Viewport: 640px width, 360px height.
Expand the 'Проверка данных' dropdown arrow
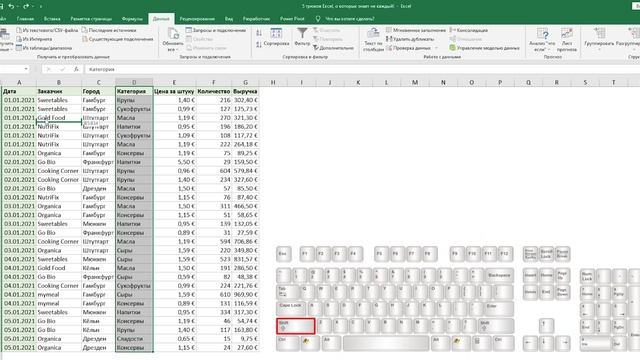click(x=436, y=48)
